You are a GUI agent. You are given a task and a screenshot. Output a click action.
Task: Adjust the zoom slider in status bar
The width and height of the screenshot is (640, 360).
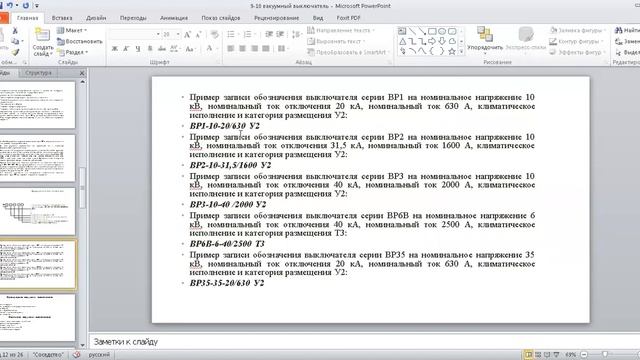coord(605,355)
